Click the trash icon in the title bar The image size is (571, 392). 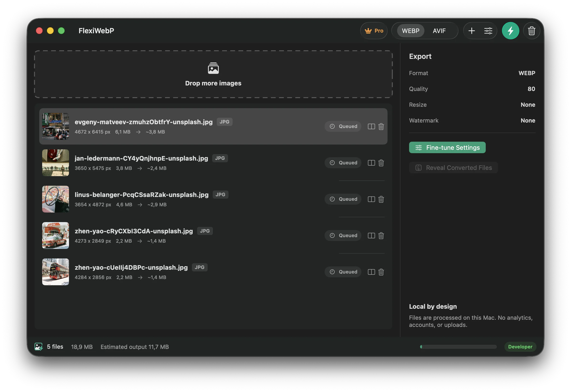pos(531,31)
